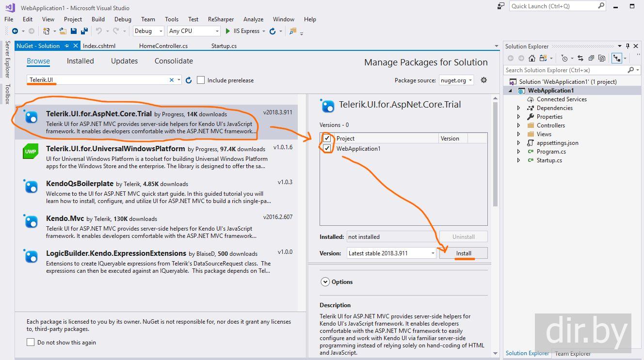Click the Home icon in Solution Explorer
The width and height of the screenshot is (644, 360).
532,58
